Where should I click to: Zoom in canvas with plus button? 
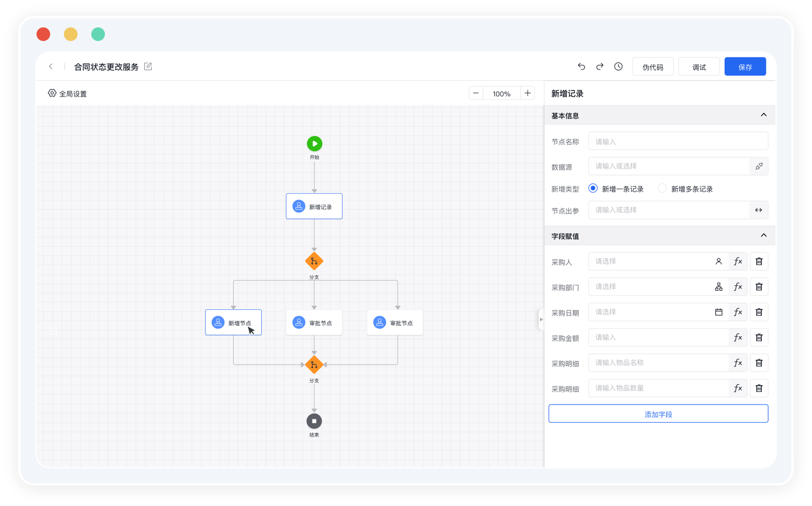527,93
